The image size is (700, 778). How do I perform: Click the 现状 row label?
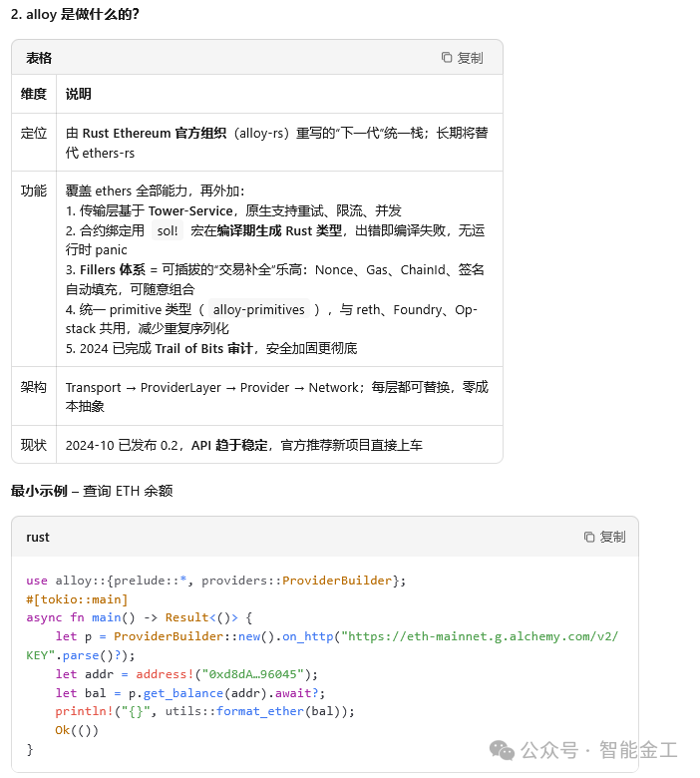point(34,445)
